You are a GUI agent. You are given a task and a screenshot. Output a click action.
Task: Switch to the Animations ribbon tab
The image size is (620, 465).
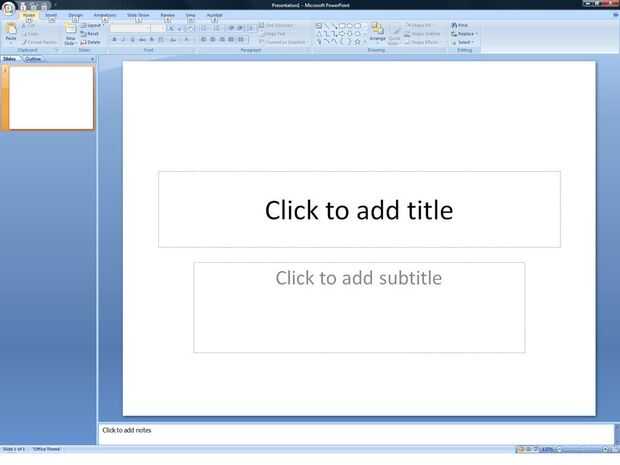(x=105, y=16)
